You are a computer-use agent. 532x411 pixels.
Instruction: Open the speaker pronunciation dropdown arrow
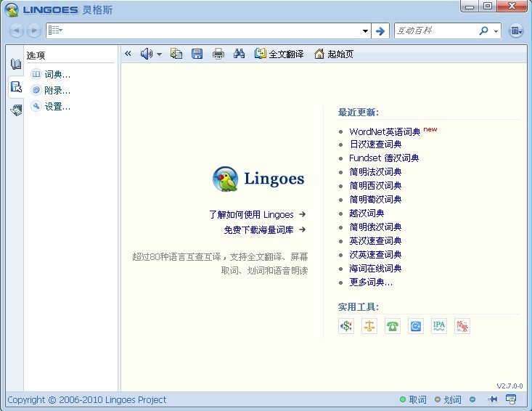[x=159, y=54]
